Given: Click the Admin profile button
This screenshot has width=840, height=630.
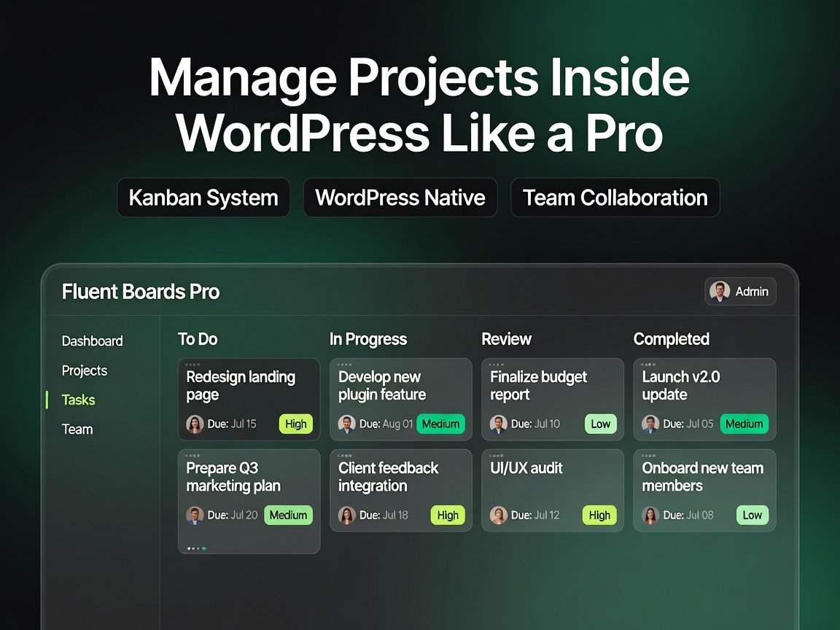Looking at the screenshot, I should point(740,292).
